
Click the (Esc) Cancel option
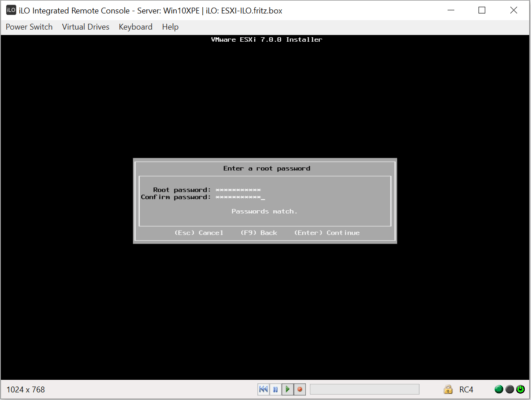(x=199, y=233)
